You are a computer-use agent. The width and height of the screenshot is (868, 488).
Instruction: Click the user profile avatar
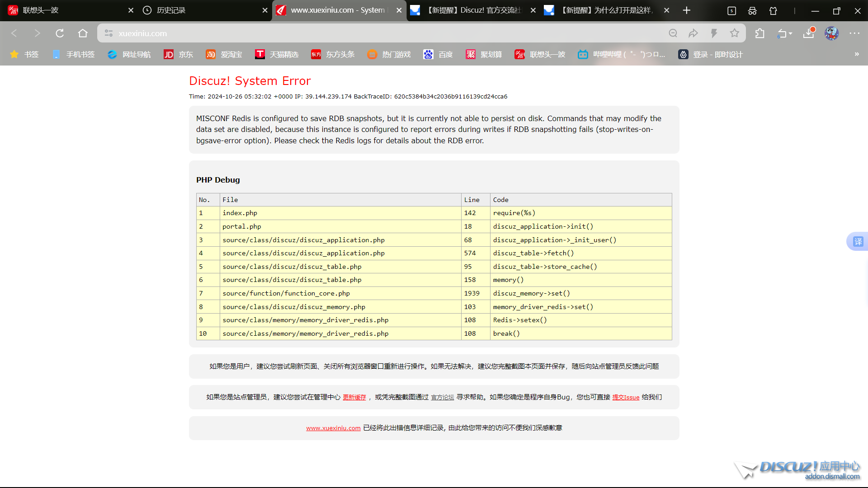(x=831, y=33)
